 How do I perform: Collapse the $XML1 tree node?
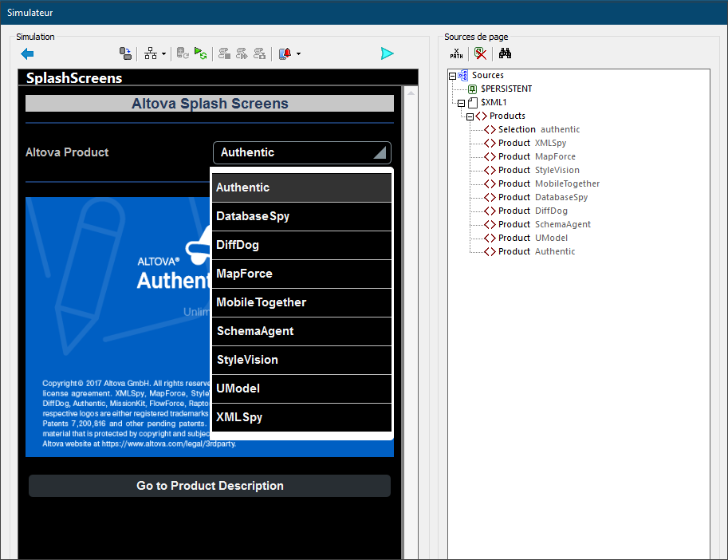[461, 103]
